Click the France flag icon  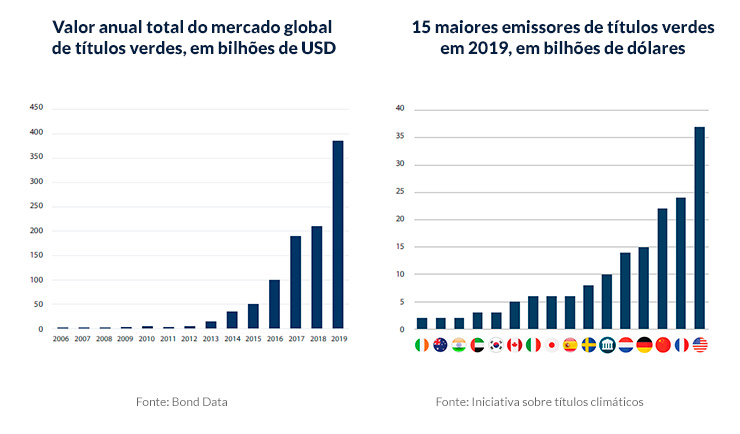681,345
